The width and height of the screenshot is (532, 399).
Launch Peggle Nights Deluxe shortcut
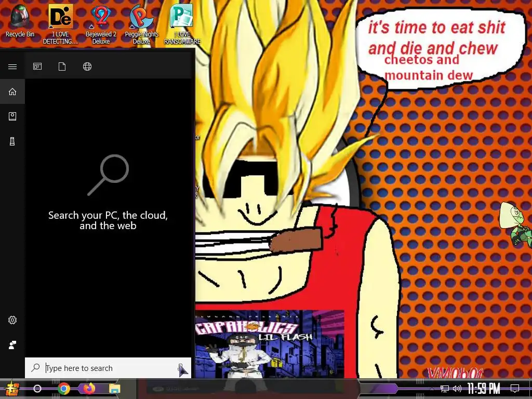click(x=141, y=24)
